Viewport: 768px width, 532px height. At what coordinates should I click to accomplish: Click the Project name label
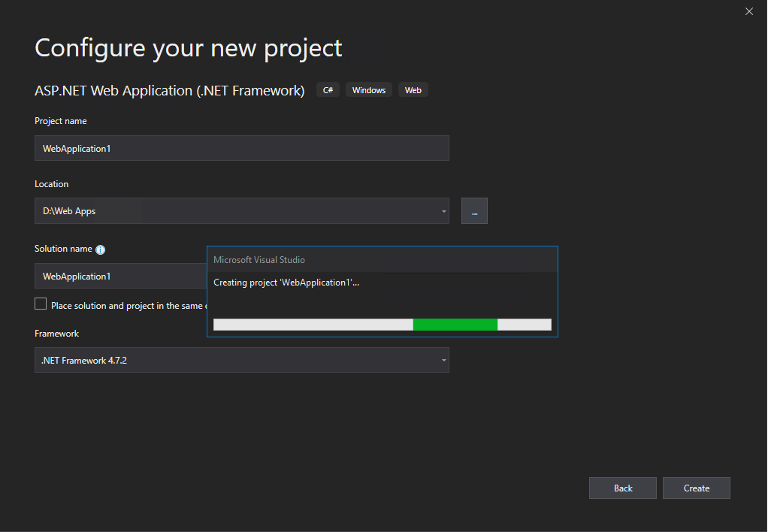click(61, 121)
